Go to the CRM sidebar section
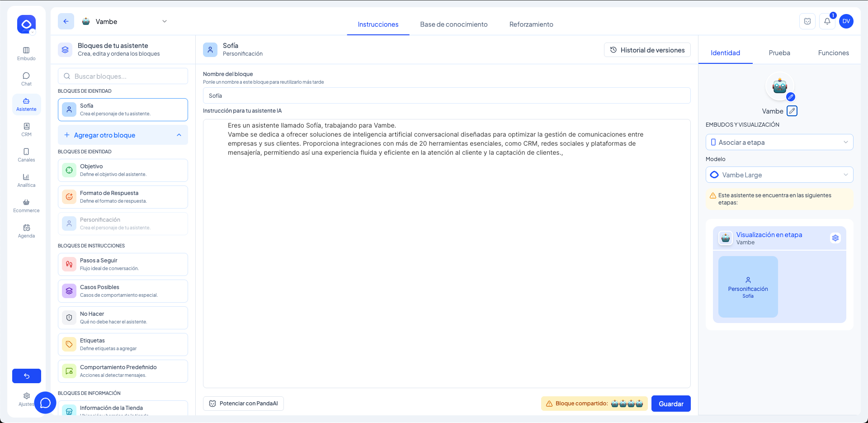The image size is (868, 423). (x=26, y=129)
